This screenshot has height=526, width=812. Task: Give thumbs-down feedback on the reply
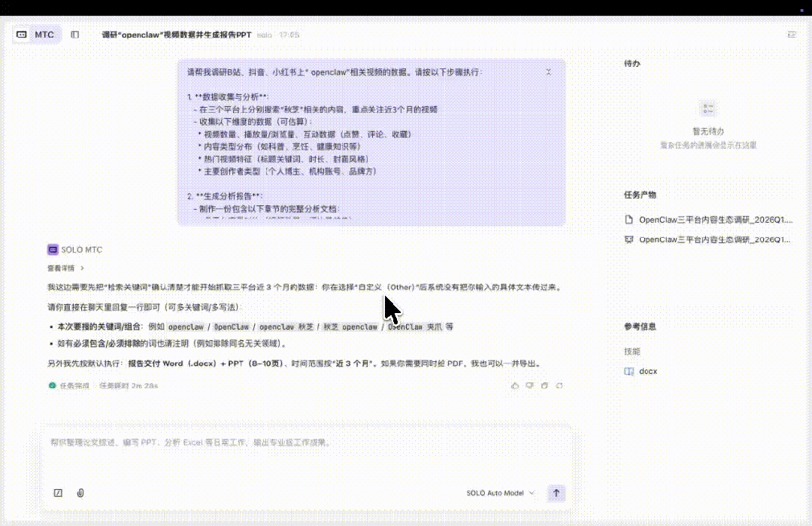pos(529,385)
